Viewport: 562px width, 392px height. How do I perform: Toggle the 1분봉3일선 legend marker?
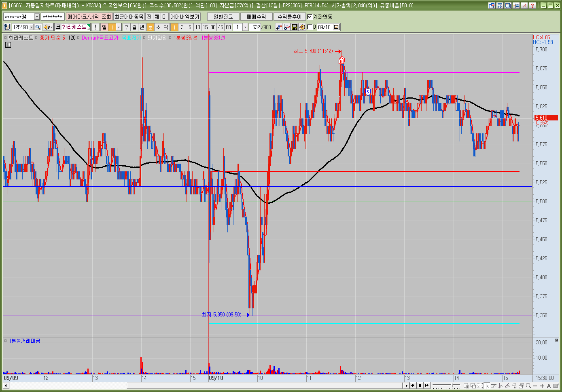[x=170, y=38]
